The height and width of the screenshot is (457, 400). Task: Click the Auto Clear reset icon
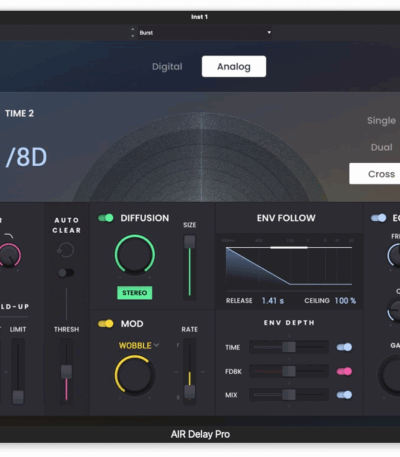(x=66, y=250)
